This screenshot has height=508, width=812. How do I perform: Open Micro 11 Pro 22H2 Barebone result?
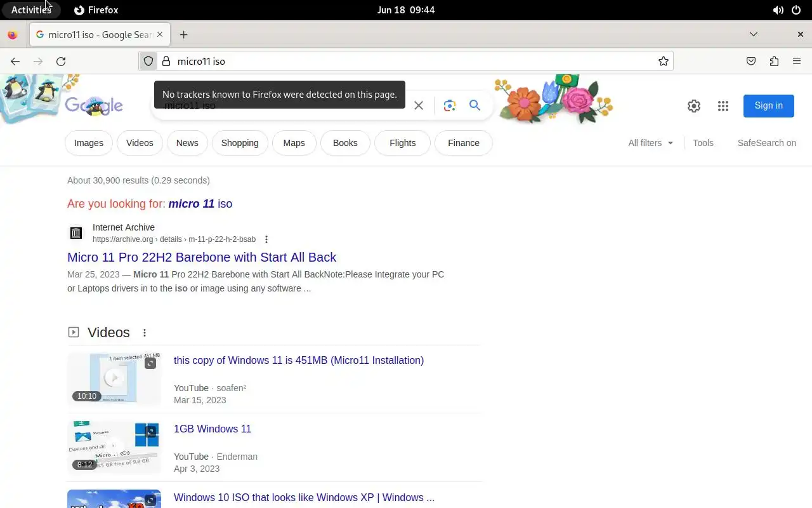[x=202, y=257]
